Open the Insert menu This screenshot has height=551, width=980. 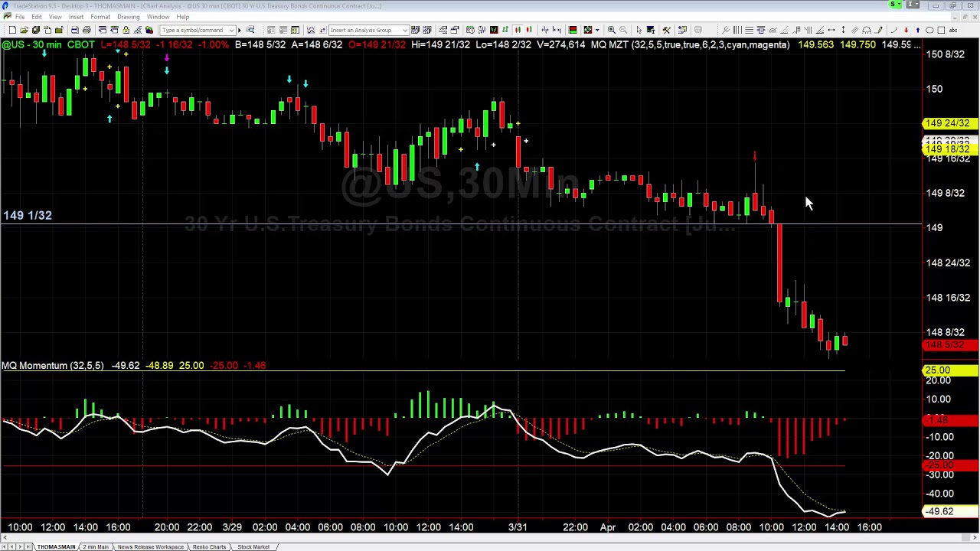76,17
